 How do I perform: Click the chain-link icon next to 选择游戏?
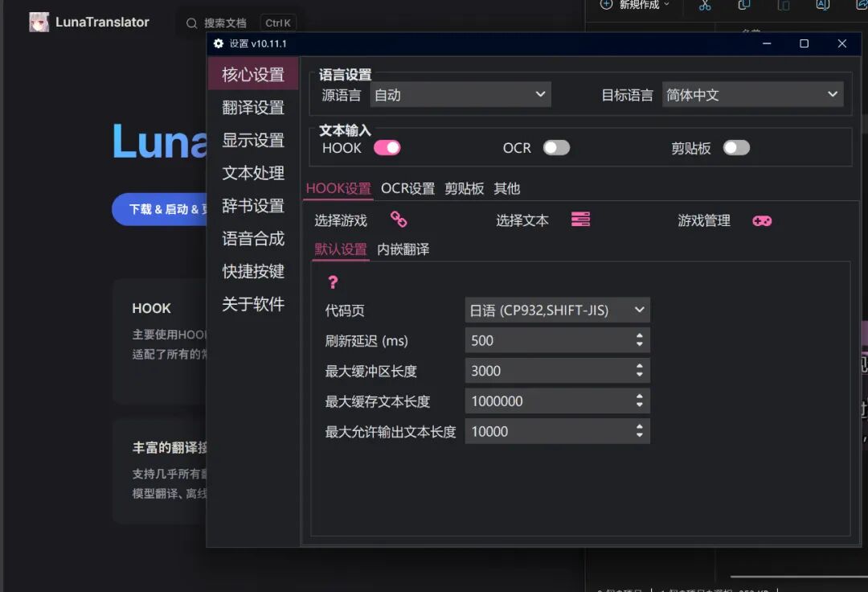click(x=399, y=220)
